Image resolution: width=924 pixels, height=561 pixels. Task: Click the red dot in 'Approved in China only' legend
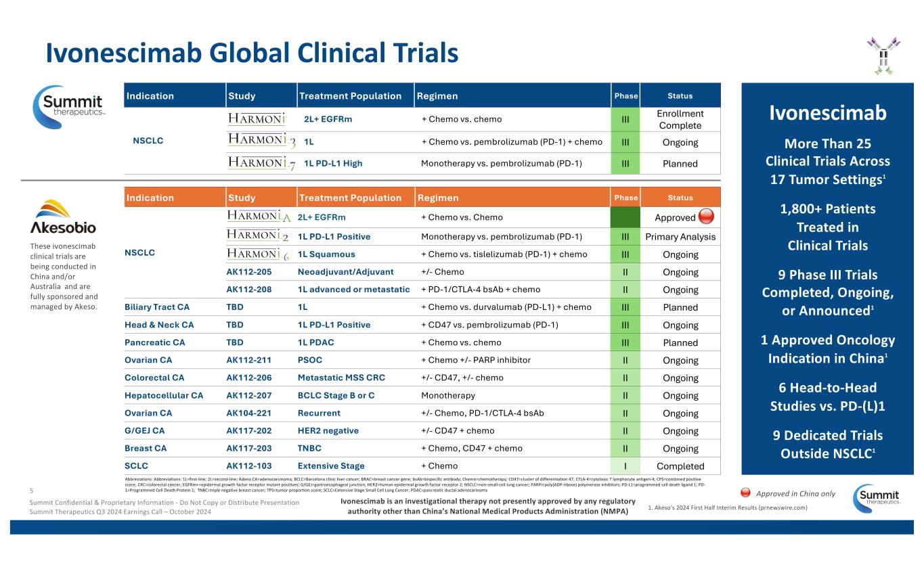point(745,493)
